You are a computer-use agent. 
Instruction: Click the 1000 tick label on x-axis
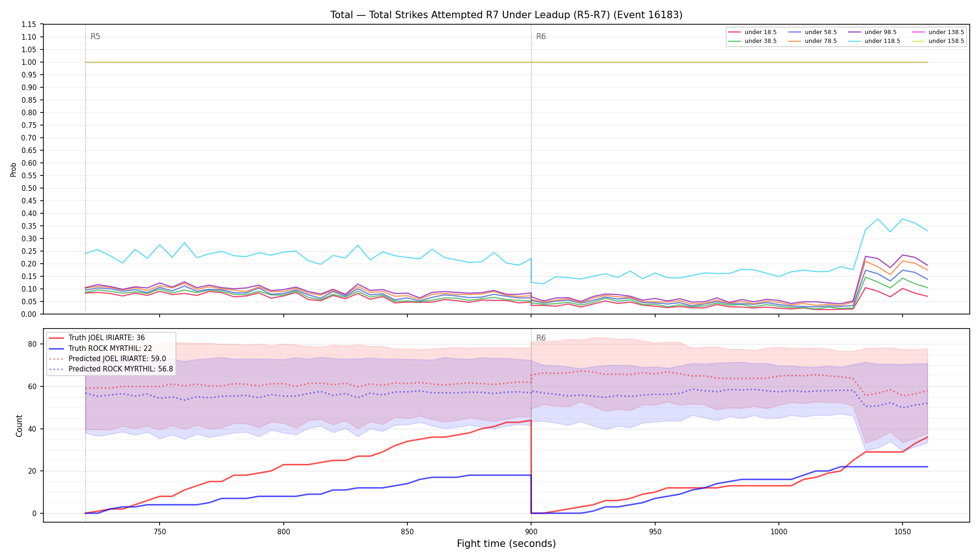778,532
